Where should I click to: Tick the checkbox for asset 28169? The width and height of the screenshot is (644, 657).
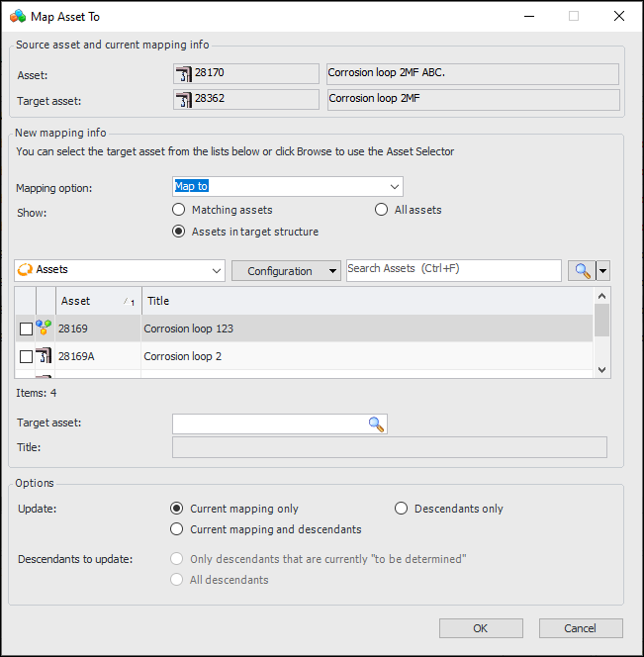point(26,328)
